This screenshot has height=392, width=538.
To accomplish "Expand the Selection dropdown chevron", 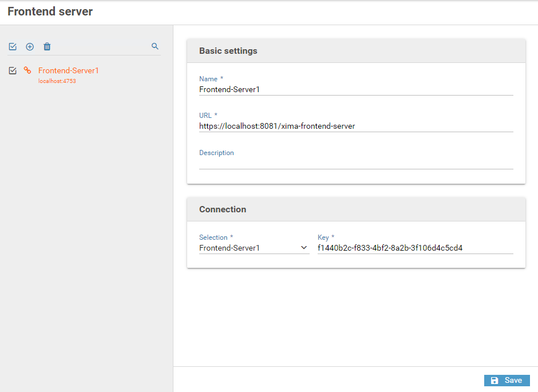I will click(x=304, y=248).
